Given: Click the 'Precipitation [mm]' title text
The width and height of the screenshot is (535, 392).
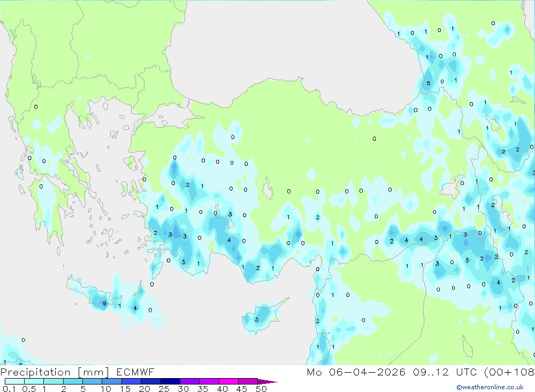Looking at the screenshot, I should point(55,372).
